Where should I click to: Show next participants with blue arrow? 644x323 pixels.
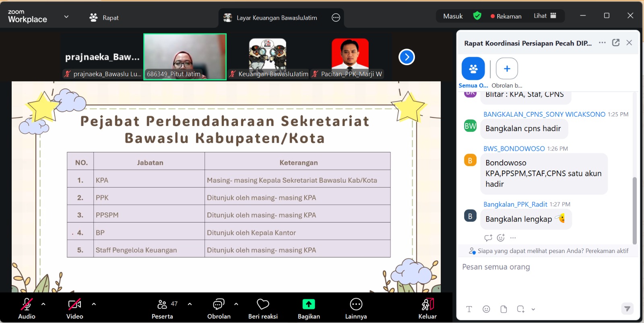(407, 57)
